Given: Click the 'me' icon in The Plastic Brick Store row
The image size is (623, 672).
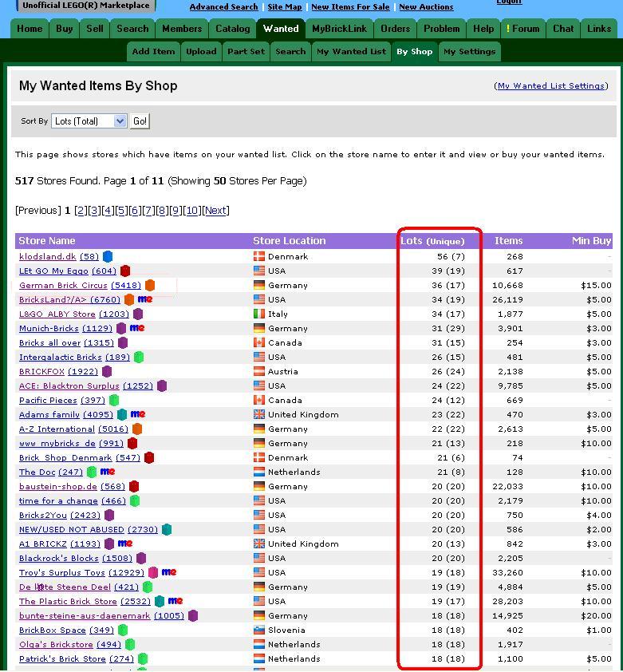Looking at the screenshot, I should coord(175,601).
